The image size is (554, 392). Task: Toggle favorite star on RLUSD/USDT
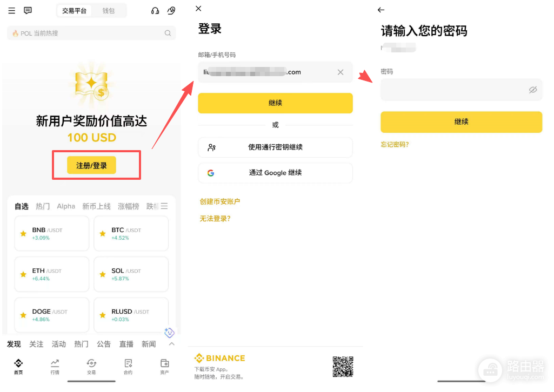pos(103,315)
